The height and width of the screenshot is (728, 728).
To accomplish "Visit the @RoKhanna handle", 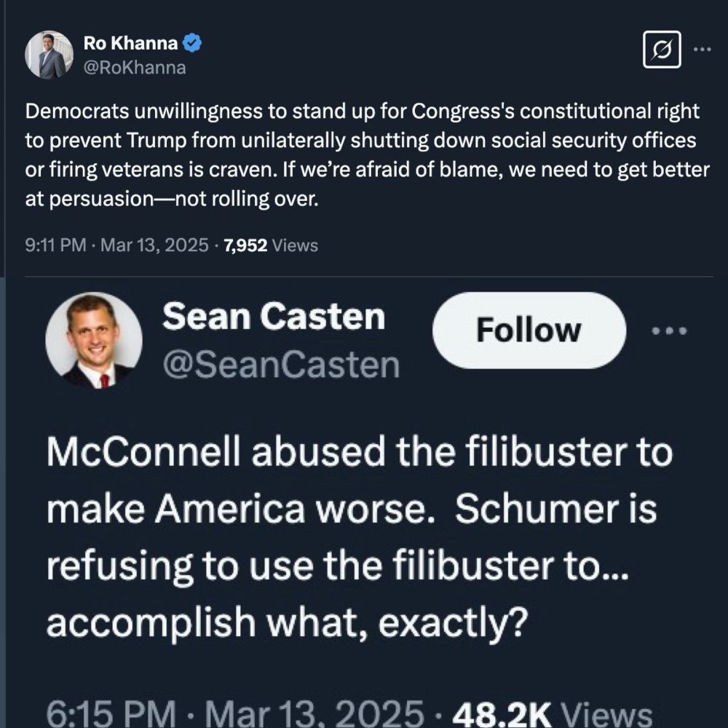I will (x=135, y=68).
